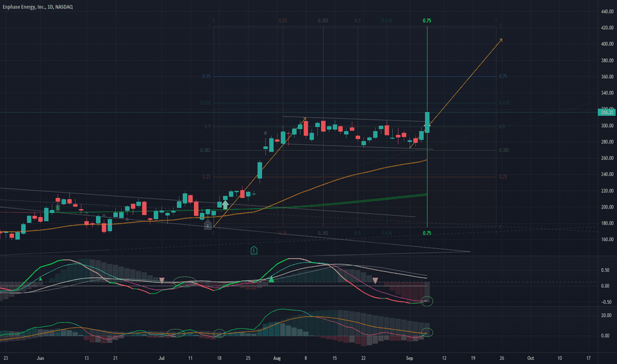Click the 0.618 fib level label on left side
The image size is (617, 364).
tap(205, 103)
